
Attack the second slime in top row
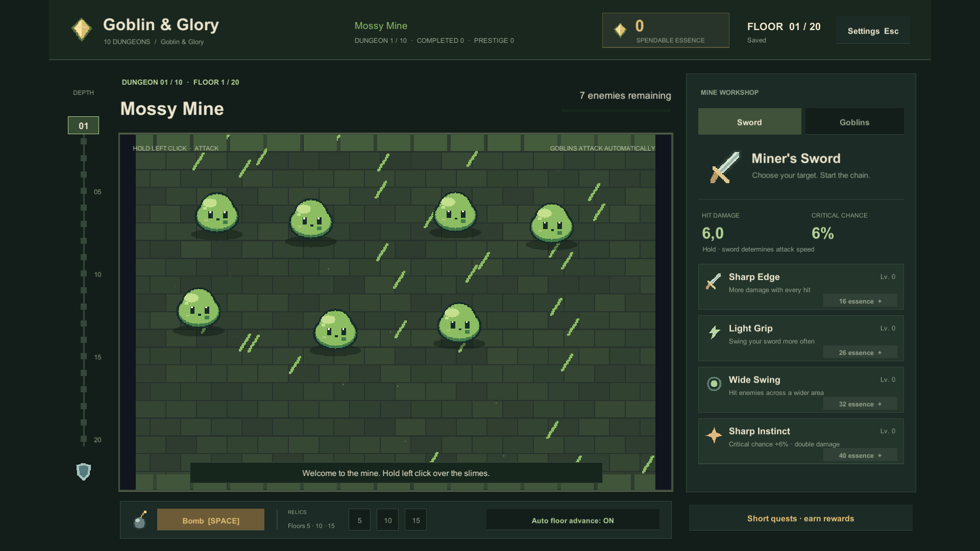310,219
